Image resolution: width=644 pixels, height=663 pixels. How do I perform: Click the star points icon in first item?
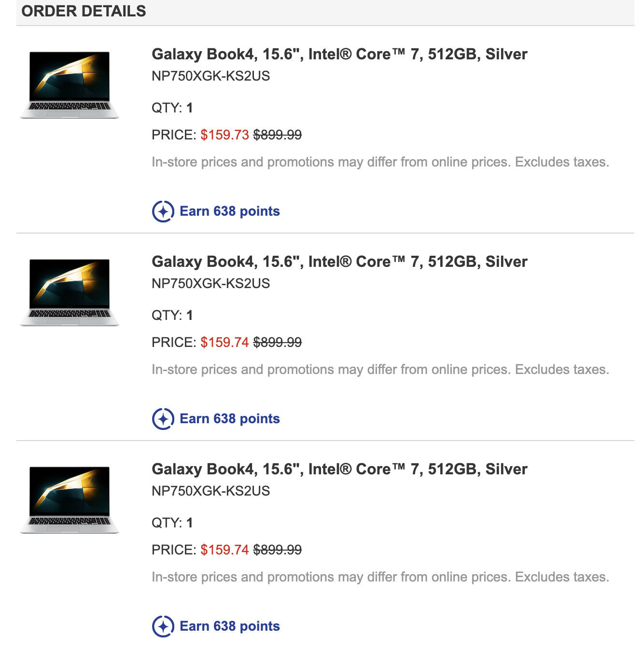point(163,211)
